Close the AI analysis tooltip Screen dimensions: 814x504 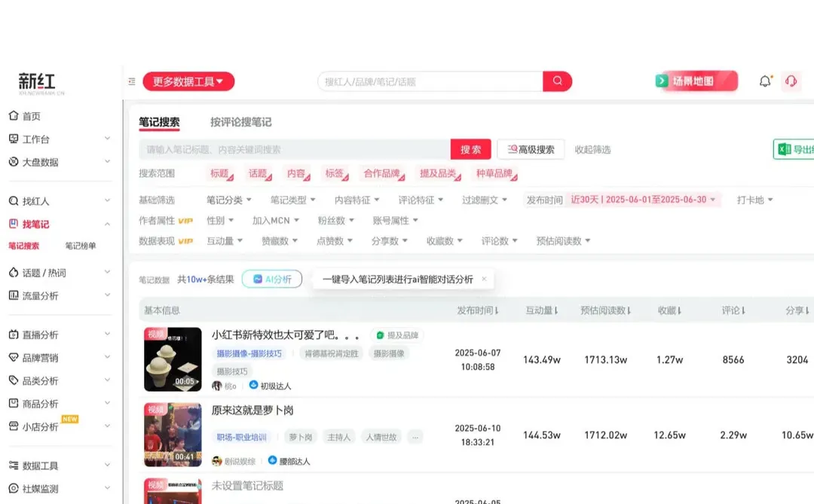pos(484,279)
